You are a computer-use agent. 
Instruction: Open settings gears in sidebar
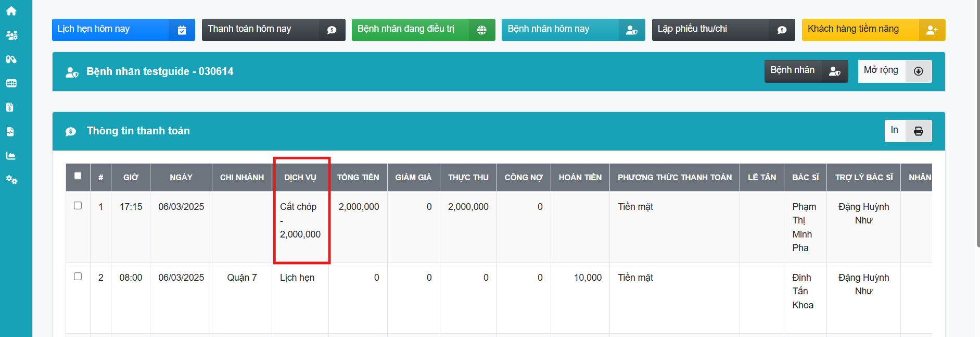(11, 180)
